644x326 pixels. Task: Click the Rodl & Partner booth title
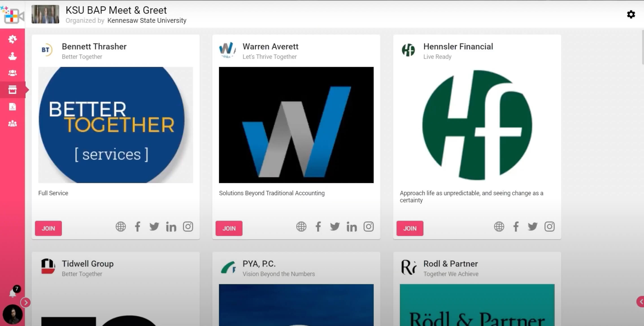450,264
